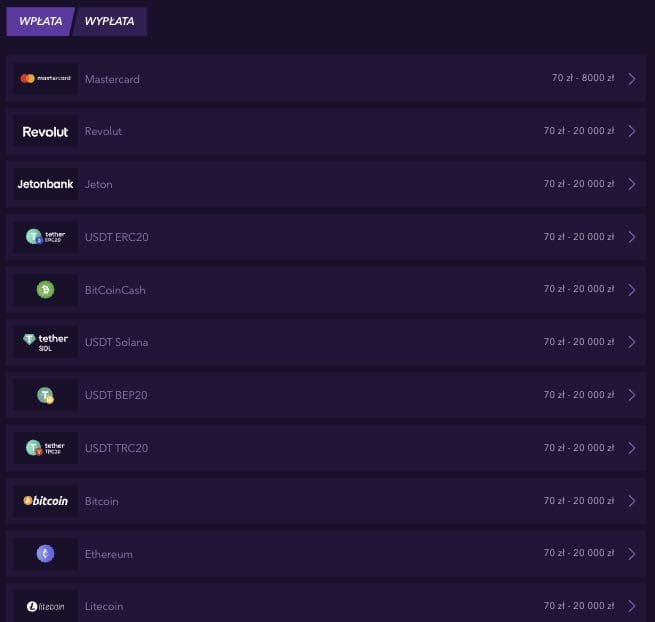Image resolution: width=655 pixels, height=622 pixels.
Task: Expand the Jeton row chevron
Action: 632,184
